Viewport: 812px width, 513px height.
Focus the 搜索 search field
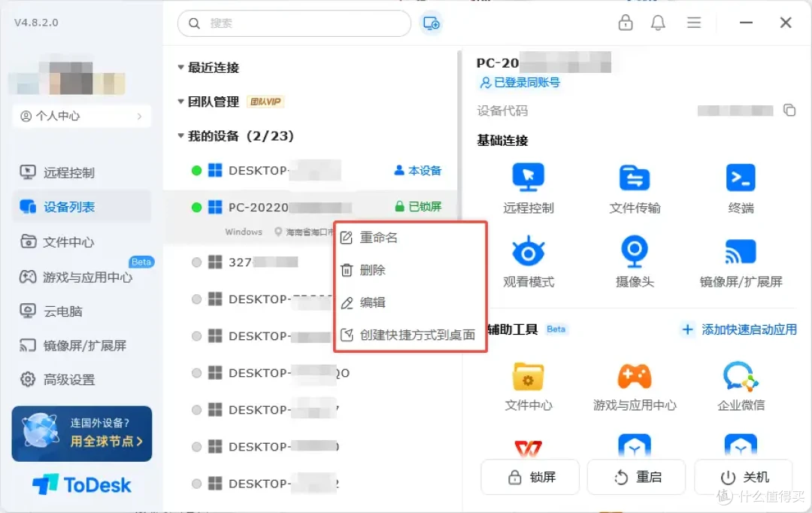pos(294,23)
